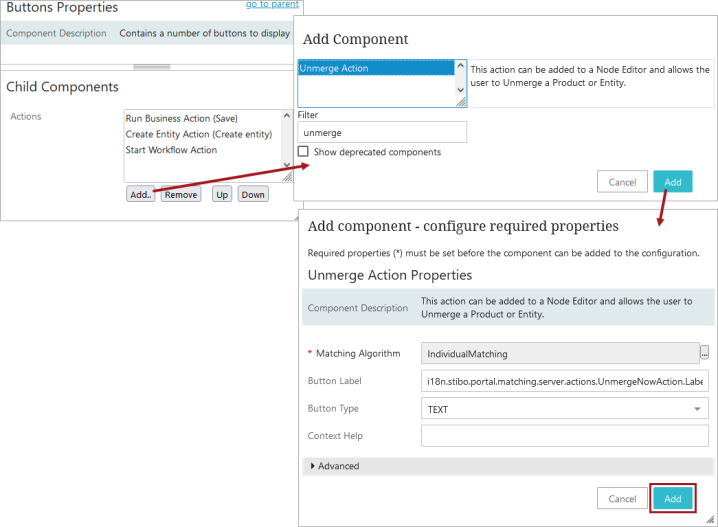Click the Remove button under Actions
This screenshot has width=718, height=527.
[x=181, y=195]
